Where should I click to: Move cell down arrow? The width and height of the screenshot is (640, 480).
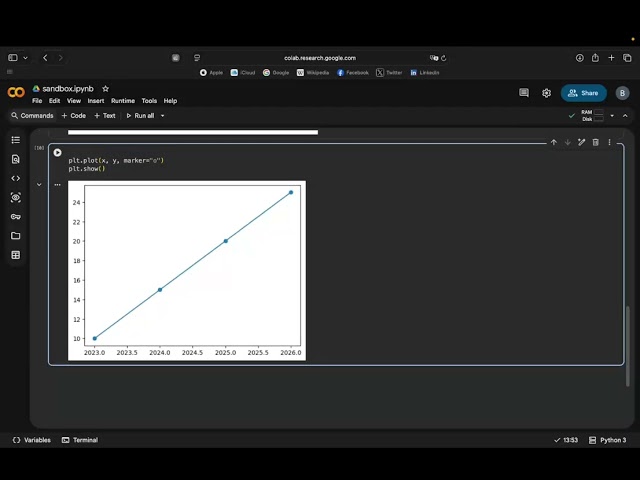(567, 142)
